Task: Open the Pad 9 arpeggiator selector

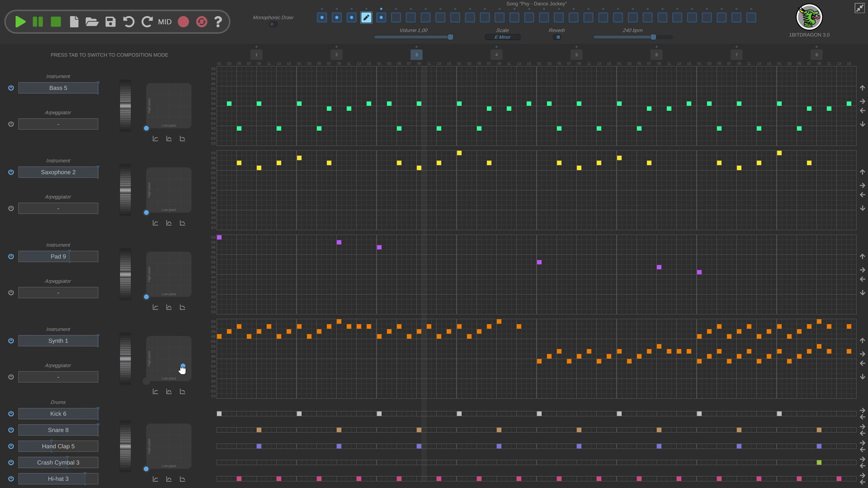Action: pyautogui.click(x=58, y=293)
